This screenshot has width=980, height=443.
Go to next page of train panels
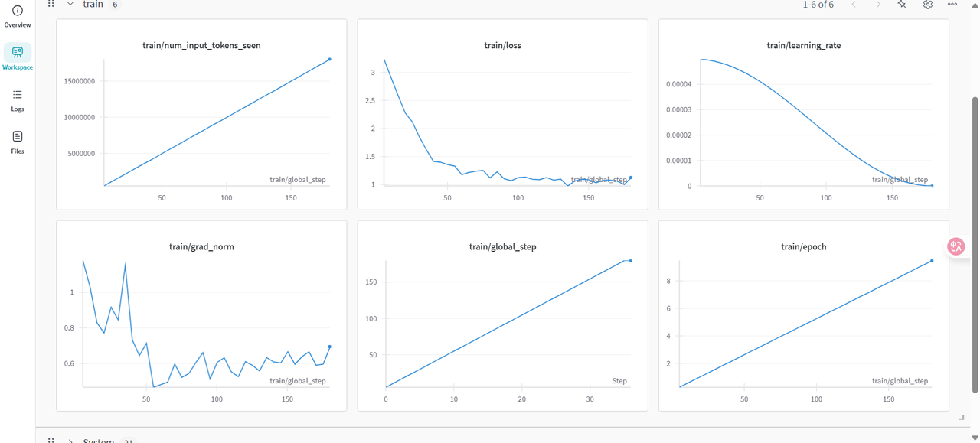(x=878, y=5)
